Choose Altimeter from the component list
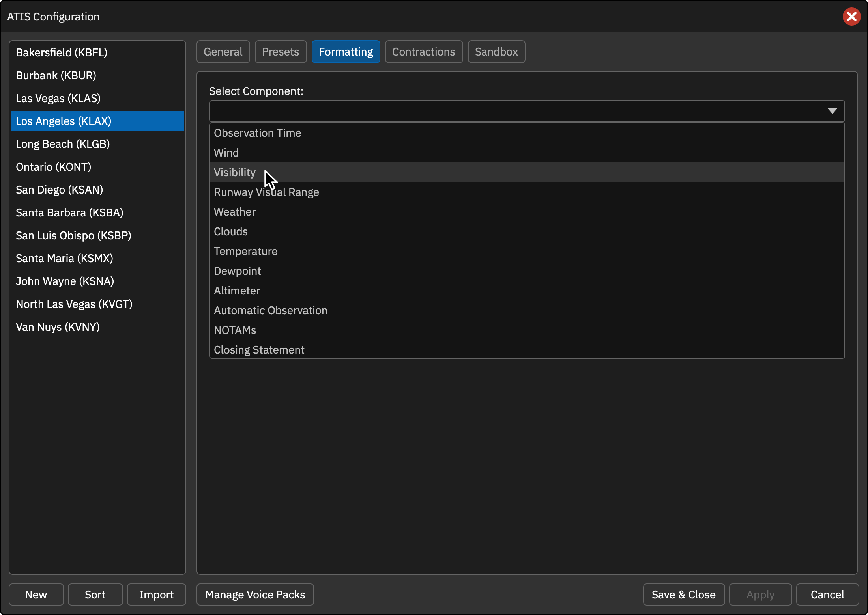The image size is (868, 615). pyautogui.click(x=527, y=291)
